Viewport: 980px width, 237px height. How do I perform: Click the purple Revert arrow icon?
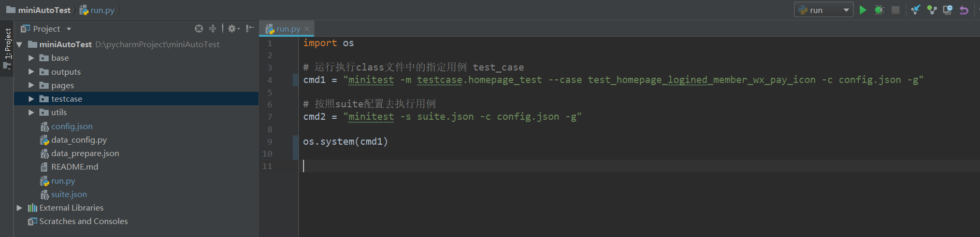(964, 10)
